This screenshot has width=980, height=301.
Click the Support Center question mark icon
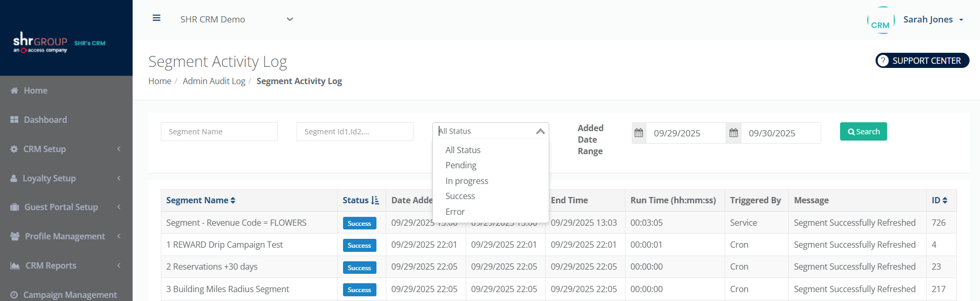pyautogui.click(x=883, y=61)
